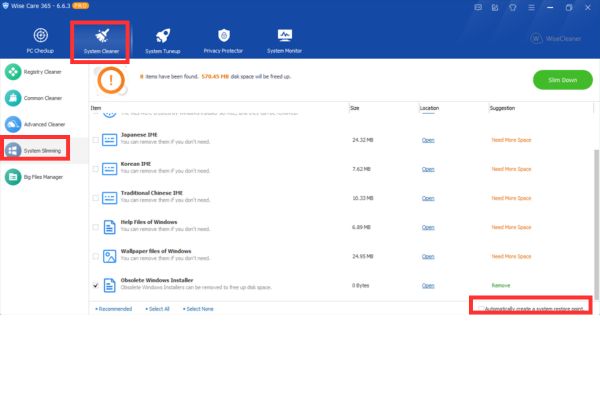This screenshot has width=600, height=400.
Task: Click the edit note icon in title bar
Action: 495,7
